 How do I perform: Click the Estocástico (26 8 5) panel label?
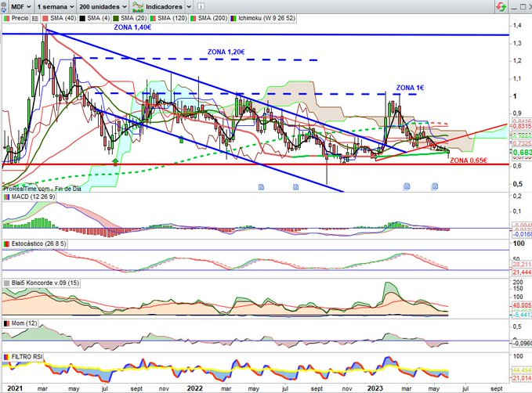(x=38, y=243)
